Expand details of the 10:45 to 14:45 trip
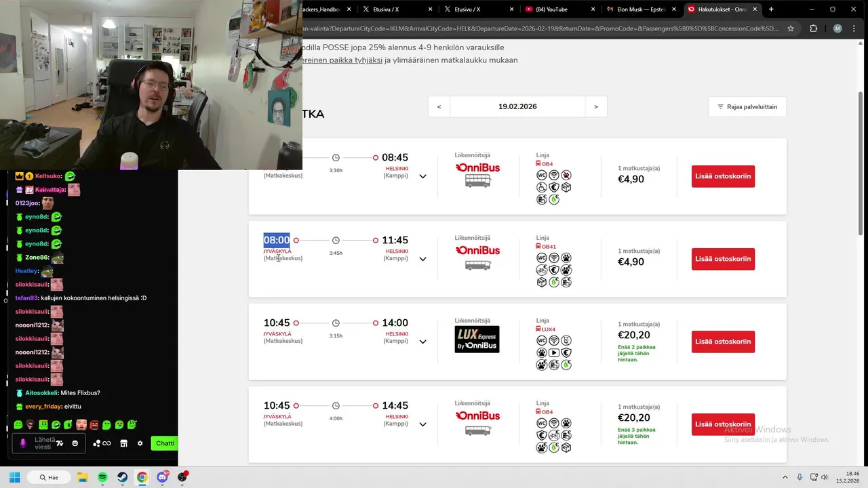The width and height of the screenshot is (868, 488). [x=422, y=424]
